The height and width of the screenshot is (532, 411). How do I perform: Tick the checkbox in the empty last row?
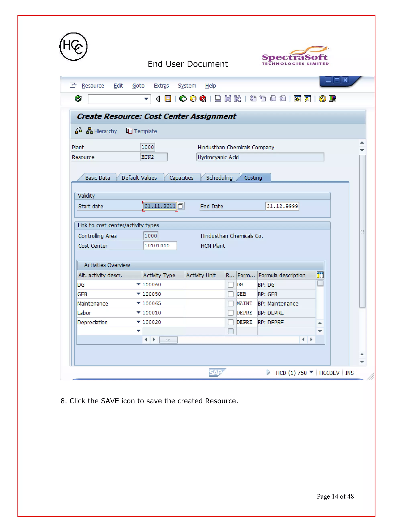[x=231, y=331]
